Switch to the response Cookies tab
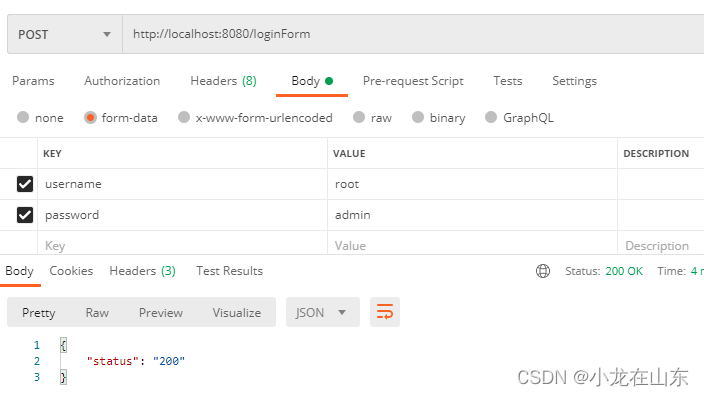This screenshot has height=396, width=704. [71, 271]
